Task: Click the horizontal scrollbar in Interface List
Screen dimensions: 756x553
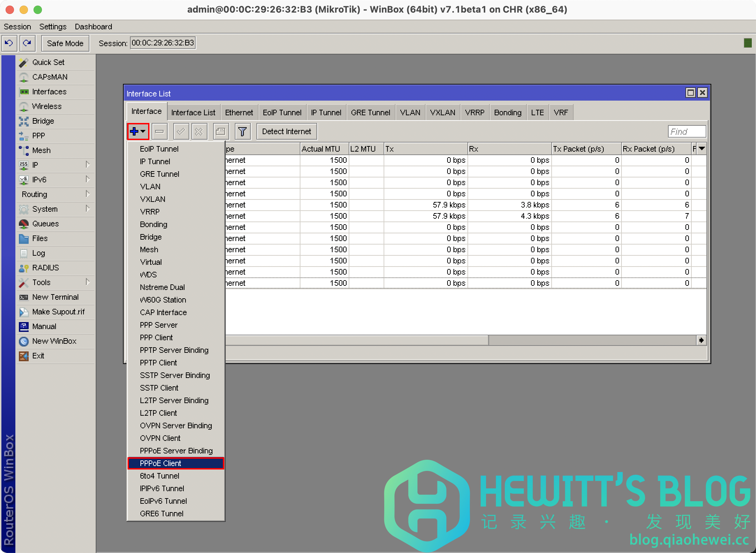Action: (x=356, y=340)
